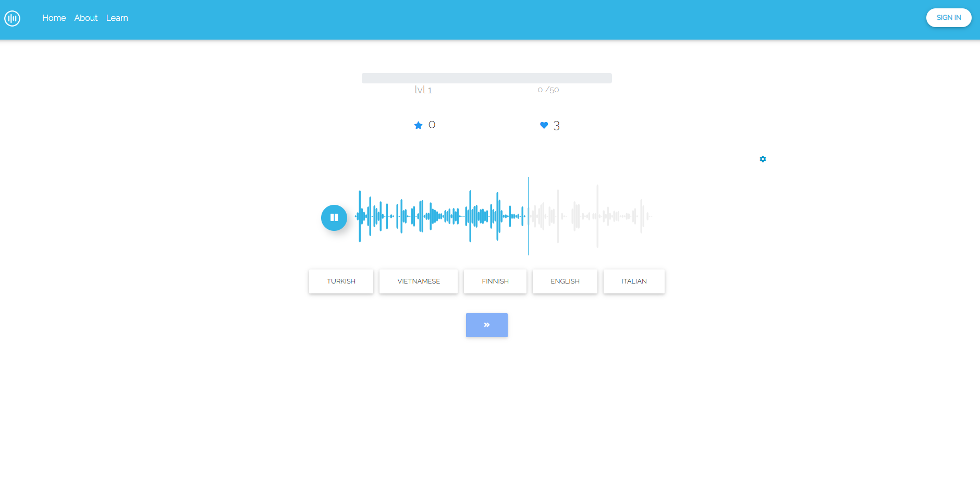The width and height of the screenshot is (980, 480).
Task: Open the Home menu item
Action: pyautogui.click(x=54, y=17)
